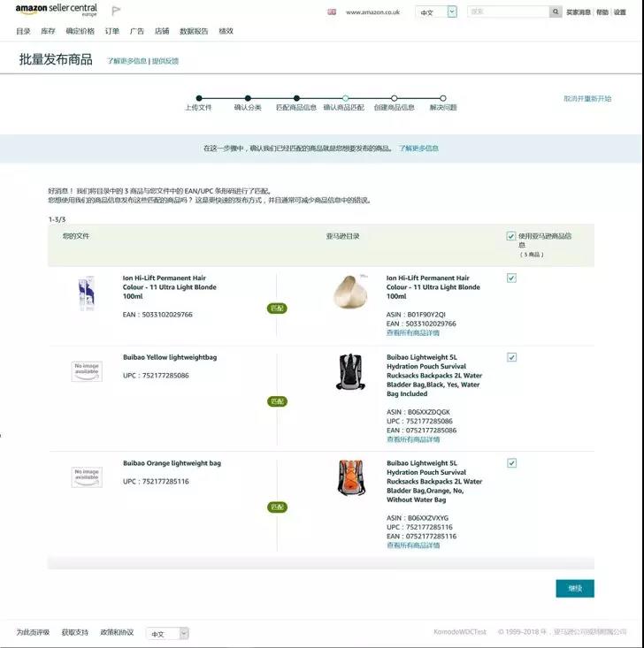Open the 目录 menu
This screenshot has width=644, height=648.
point(23,31)
